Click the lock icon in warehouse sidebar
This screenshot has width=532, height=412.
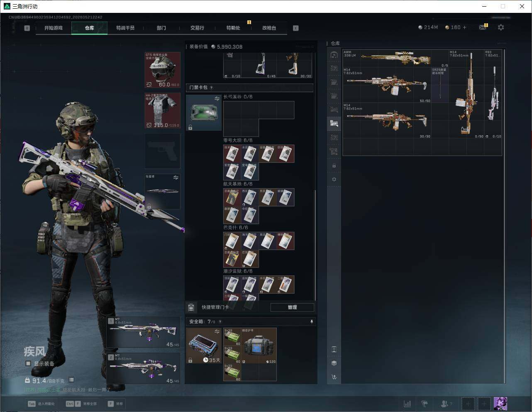click(x=334, y=166)
